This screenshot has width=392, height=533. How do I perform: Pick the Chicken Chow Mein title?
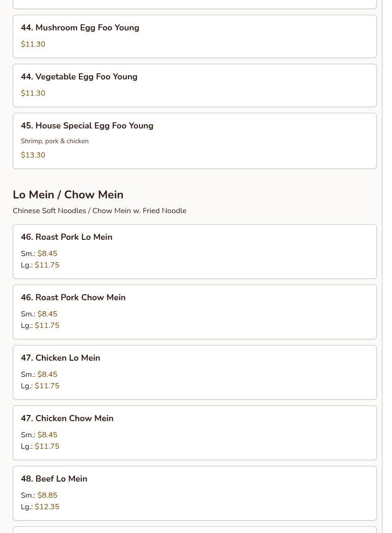coord(67,419)
